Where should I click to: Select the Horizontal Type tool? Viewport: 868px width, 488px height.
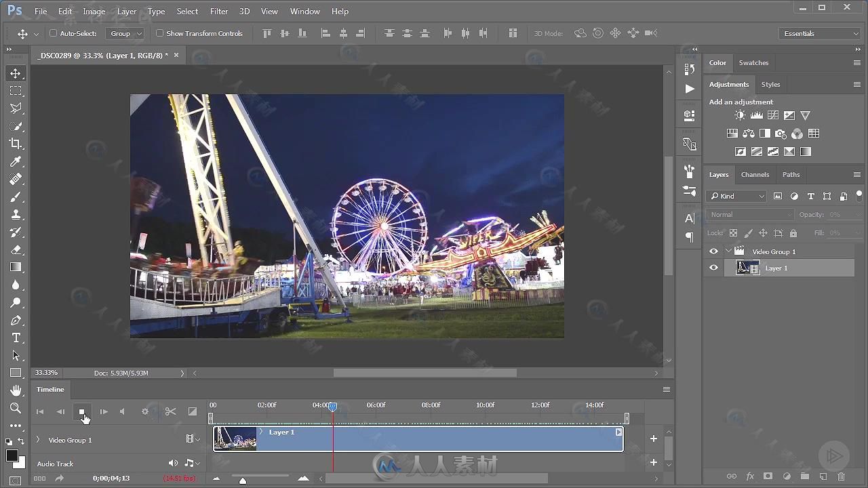pos(16,338)
